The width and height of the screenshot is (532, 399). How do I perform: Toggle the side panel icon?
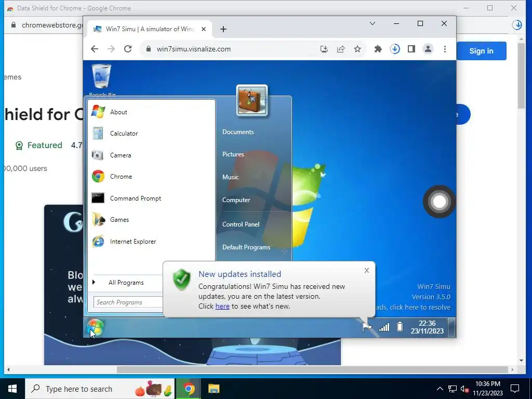(x=411, y=49)
